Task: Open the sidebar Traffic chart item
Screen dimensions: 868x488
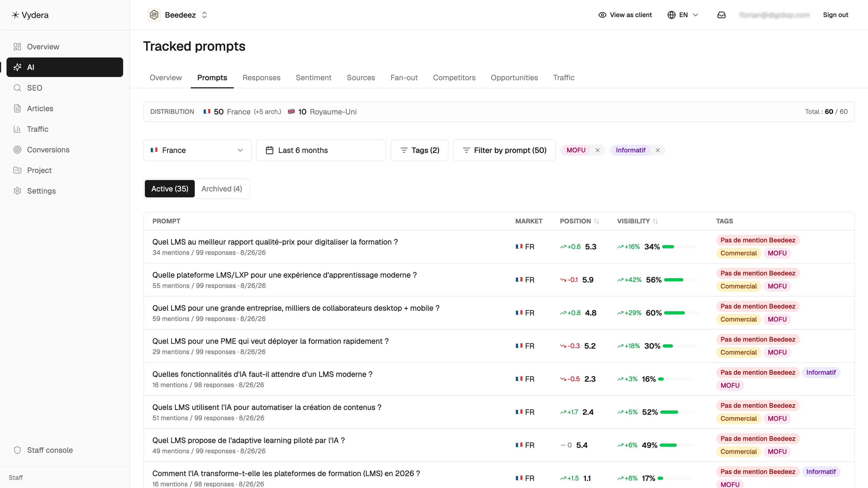Action: point(65,129)
